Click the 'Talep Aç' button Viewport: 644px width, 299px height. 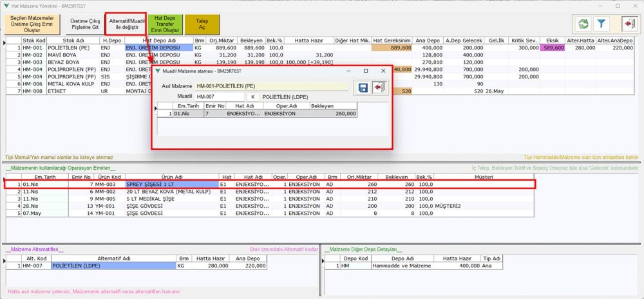point(201,25)
